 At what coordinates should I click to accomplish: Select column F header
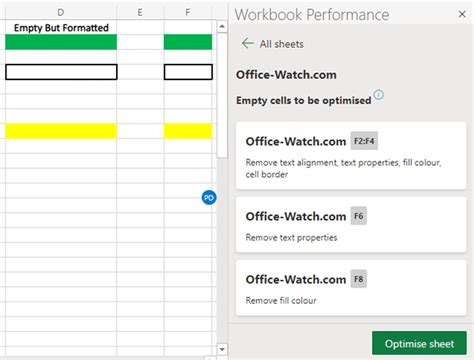coord(188,12)
